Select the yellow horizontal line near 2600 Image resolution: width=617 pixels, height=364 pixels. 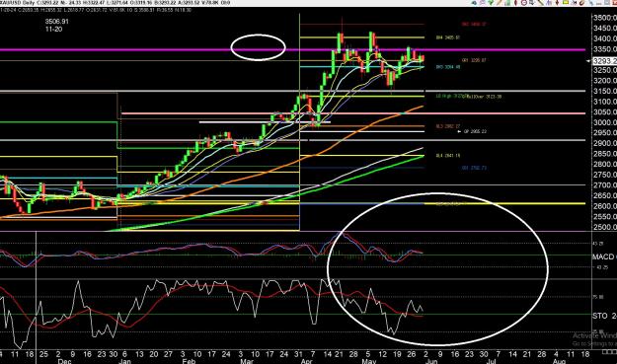coord(504,203)
